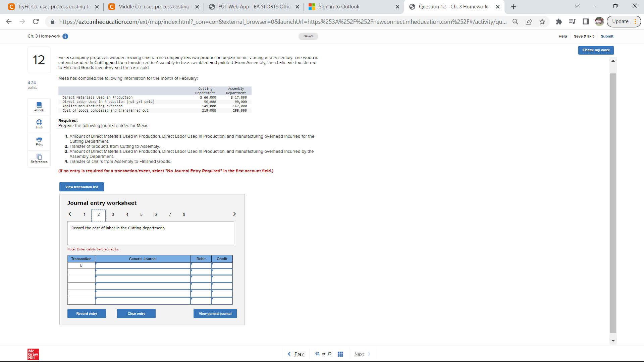Switch to the Sign in to Outlook tab
This screenshot has height=362, width=644.
[x=339, y=6]
